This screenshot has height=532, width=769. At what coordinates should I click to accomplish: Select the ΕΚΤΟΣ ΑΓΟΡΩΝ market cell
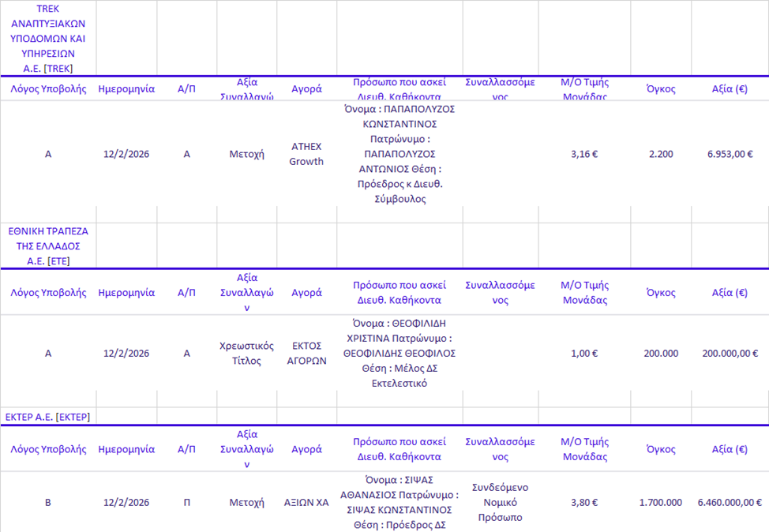tap(306, 353)
